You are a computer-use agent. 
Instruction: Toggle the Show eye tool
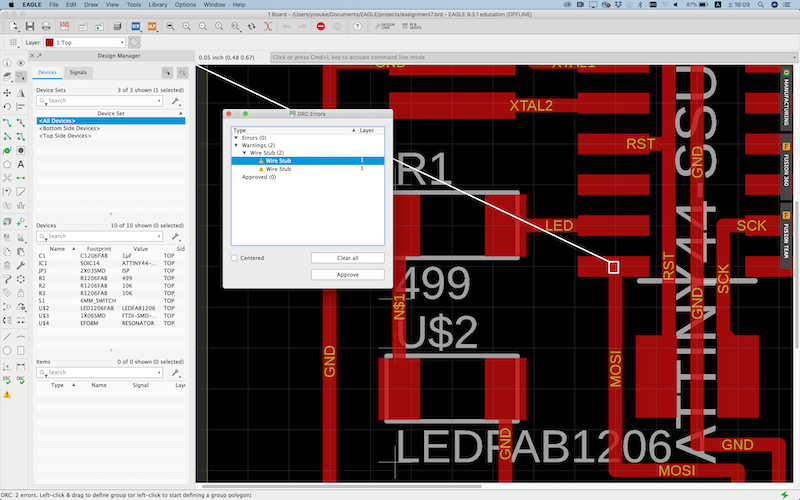click(x=20, y=63)
